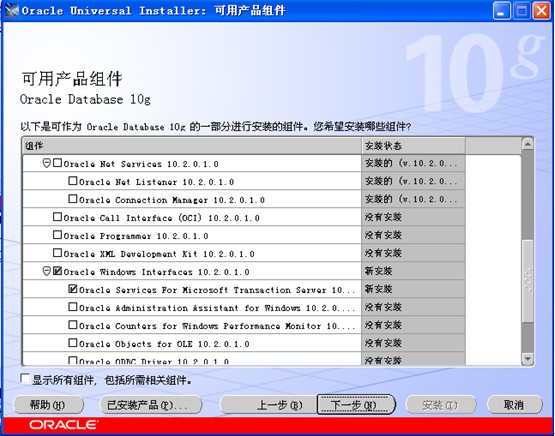The width and height of the screenshot is (555, 436).
Task: Click the vertical scrollbar thumb
Action: point(527,281)
